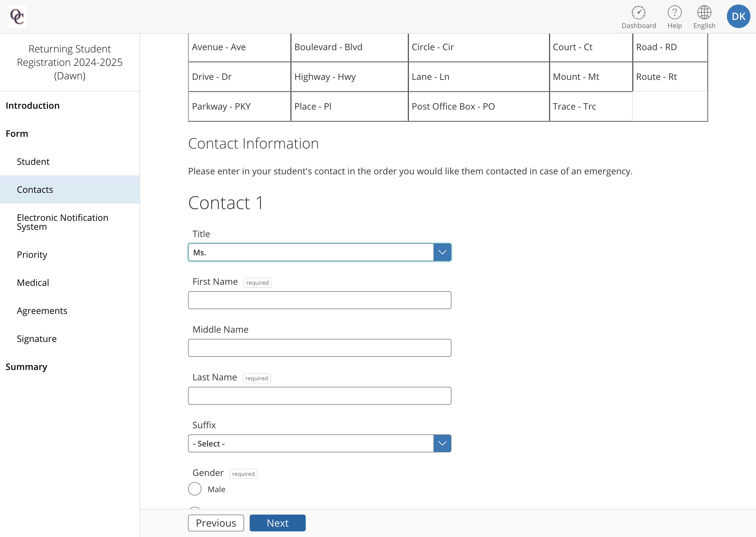
Task: Click the Contact Information heading
Action: [253, 143]
